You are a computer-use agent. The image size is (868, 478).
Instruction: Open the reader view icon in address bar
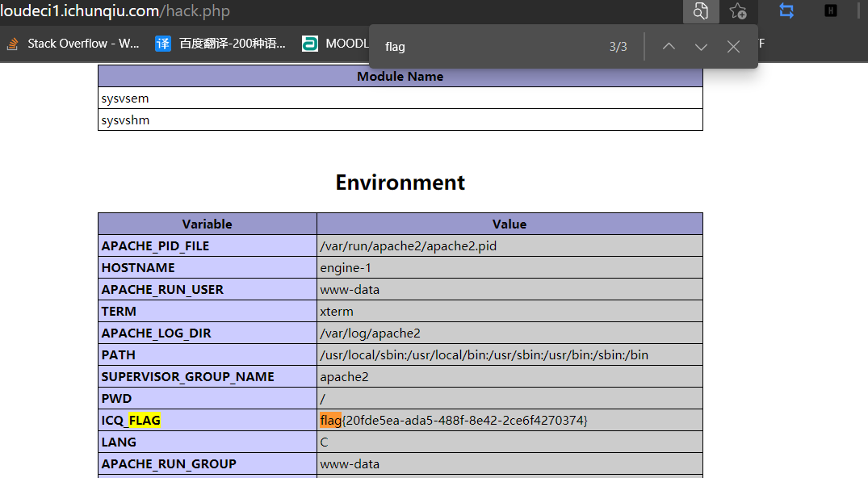click(x=701, y=11)
